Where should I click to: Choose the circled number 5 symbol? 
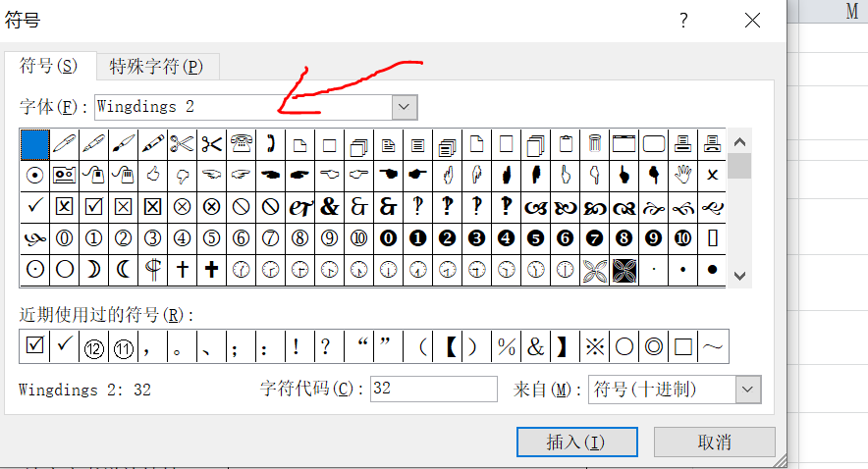click(x=211, y=238)
